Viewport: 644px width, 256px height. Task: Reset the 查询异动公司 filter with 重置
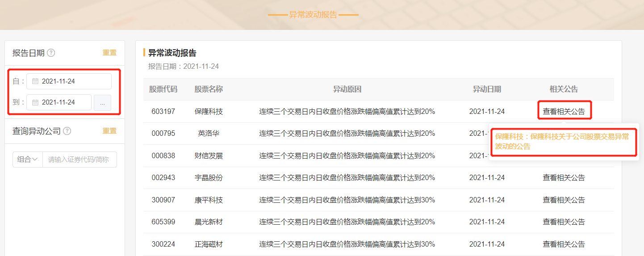pos(109,131)
